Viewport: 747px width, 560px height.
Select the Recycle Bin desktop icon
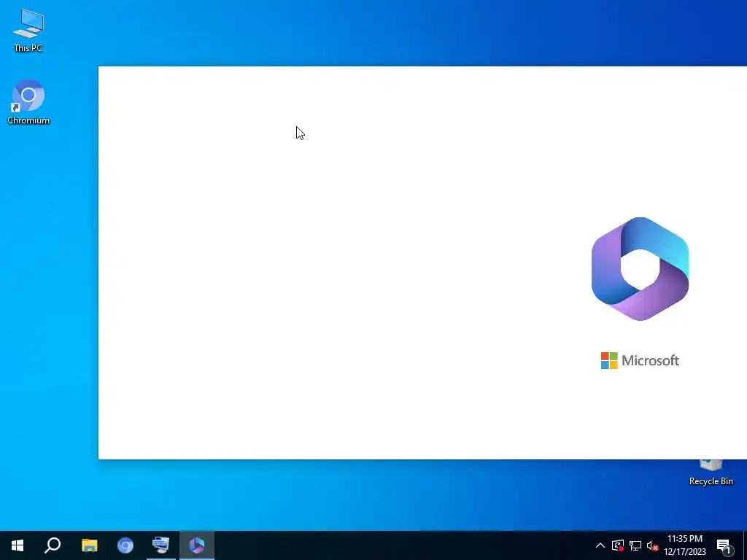coord(711,472)
